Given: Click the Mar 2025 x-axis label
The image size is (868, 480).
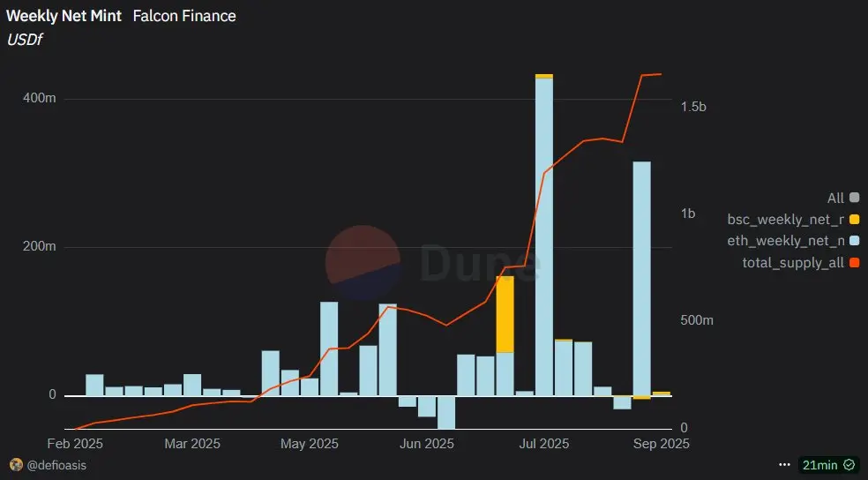Looking at the screenshot, I should 192,444.
